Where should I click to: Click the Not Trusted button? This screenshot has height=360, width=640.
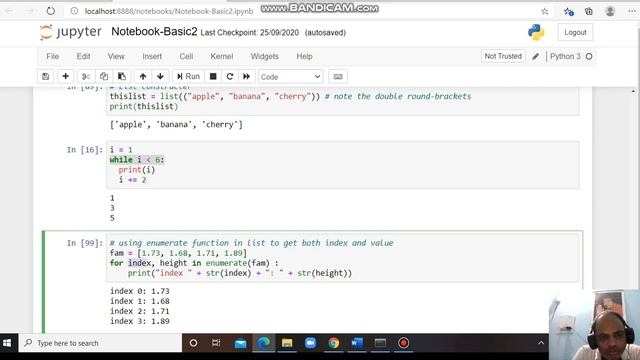click(x=503, y=56)
